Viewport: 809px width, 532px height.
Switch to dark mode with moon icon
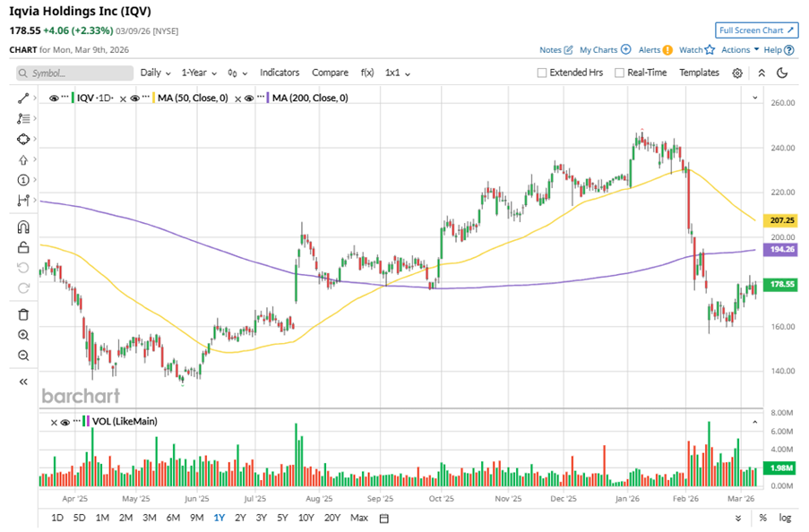(x=782, y=73)
